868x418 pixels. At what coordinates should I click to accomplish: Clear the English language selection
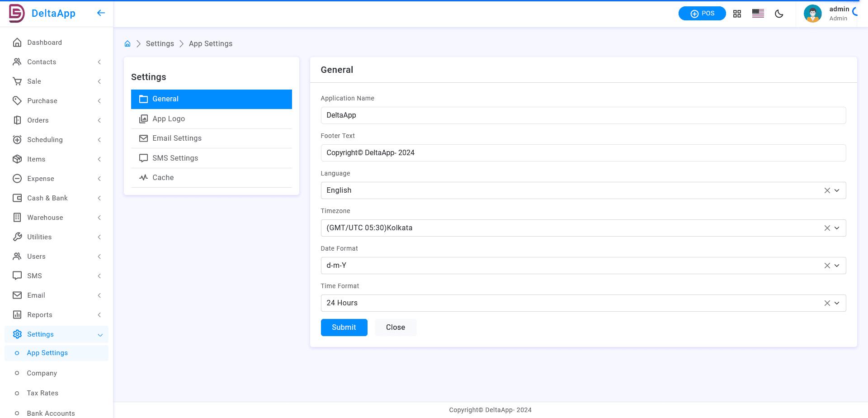pos(827,190)
